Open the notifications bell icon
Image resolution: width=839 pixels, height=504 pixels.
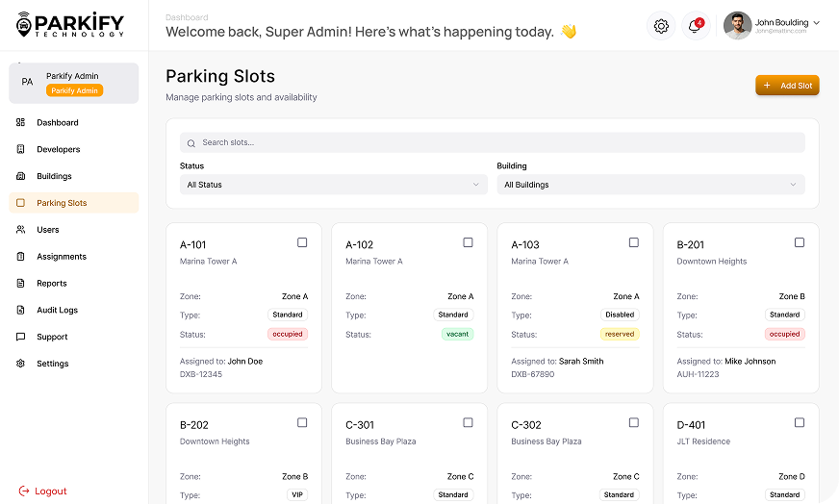click(x=695, y=26)
